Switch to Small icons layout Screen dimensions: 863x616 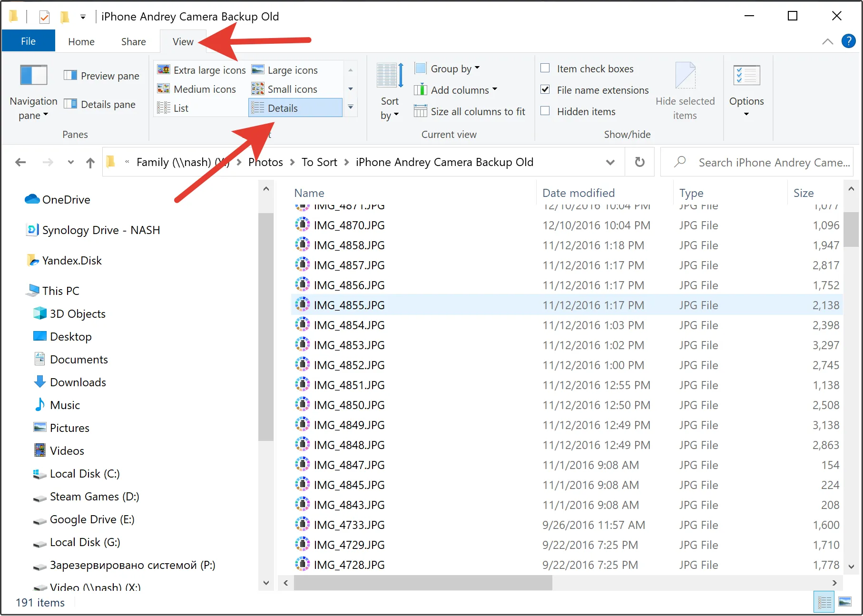click(284, 89)
